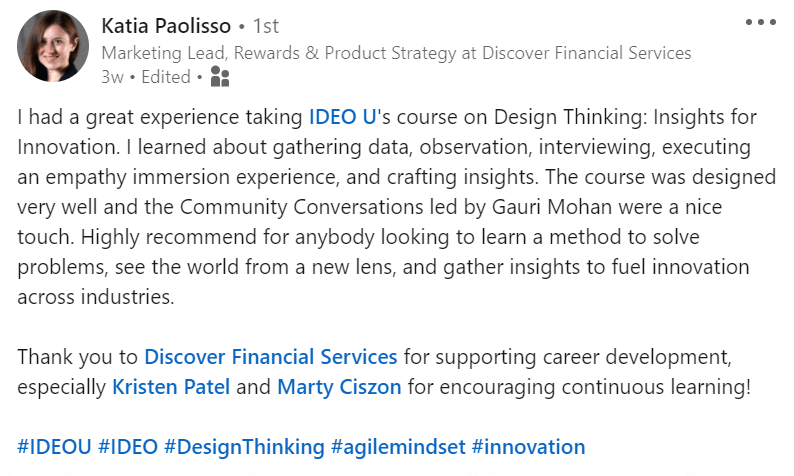Viewport: 794px width, 476px height.
Task: Click Katia Paolisso's profile photo
Action: point(53,46)
